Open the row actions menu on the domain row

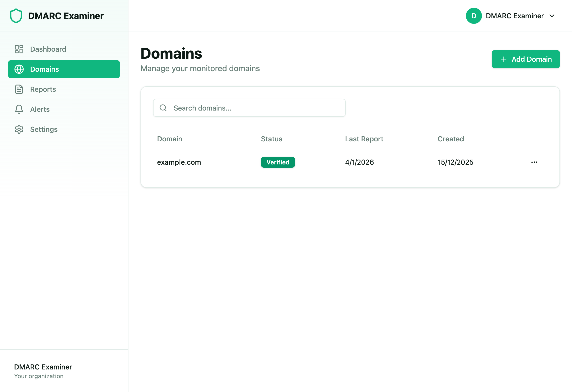(x=534, y=162)
